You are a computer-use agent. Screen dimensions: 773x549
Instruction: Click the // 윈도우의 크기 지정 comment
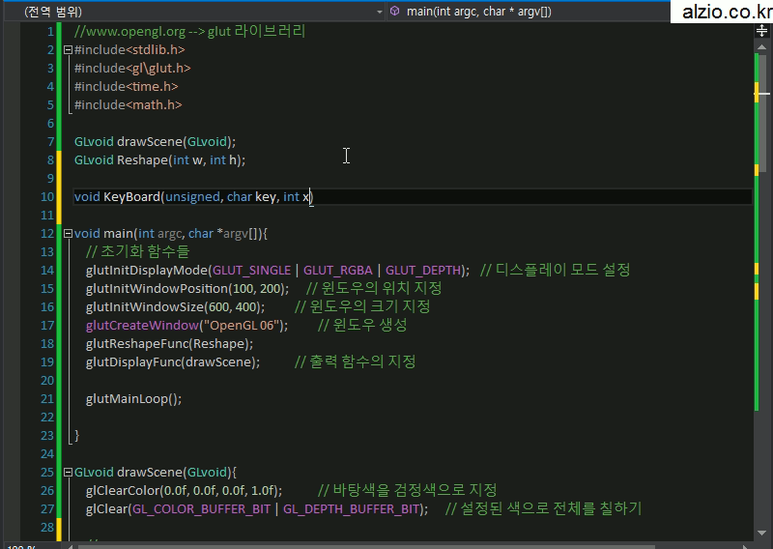(x=362, y=307)
